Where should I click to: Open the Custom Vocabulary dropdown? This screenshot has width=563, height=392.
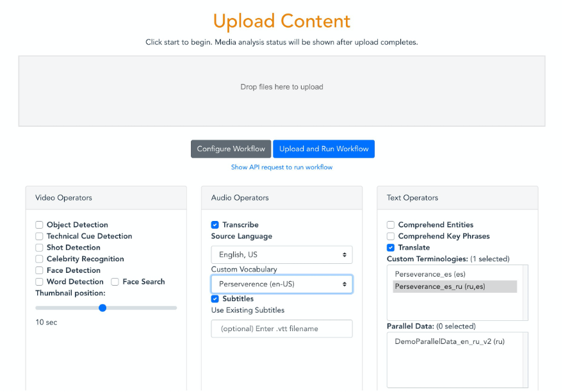pos(281,284)
